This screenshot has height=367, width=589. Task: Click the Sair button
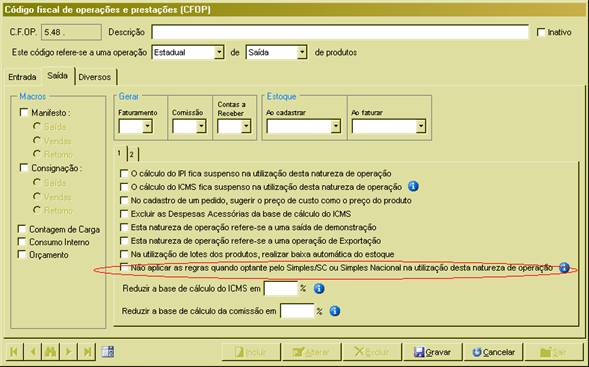554,352
